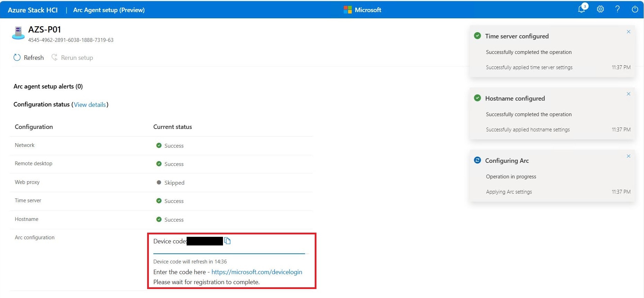644x298 pixels.
Task: Click 'Device code will refresh in 14:36' text
Action: 190,262
